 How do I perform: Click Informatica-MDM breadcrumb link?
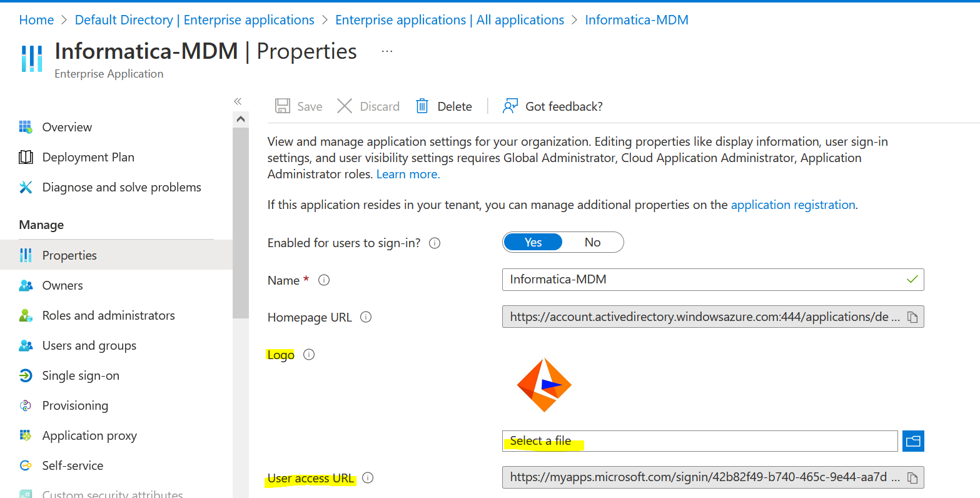click(x=637, y=20)
